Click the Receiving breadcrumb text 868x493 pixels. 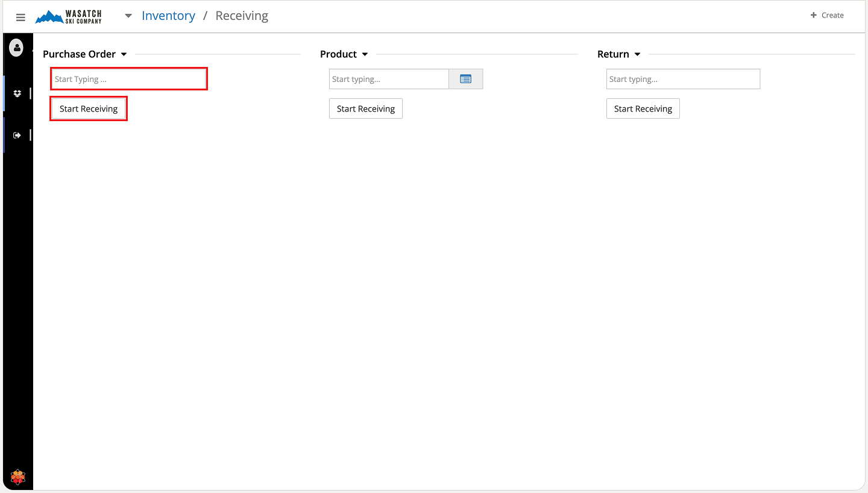coord(242,16)
